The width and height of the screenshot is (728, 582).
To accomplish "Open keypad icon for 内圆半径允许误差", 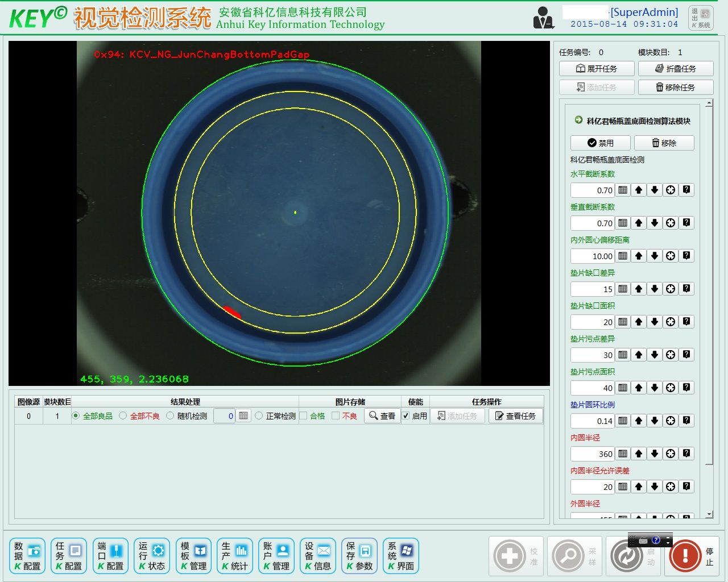I will (x=623, y=487).
